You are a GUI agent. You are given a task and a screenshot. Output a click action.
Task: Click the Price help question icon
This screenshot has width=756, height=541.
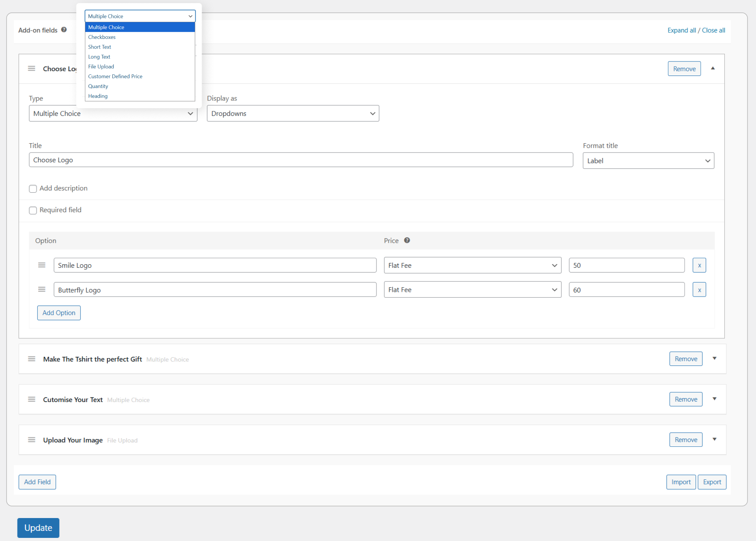(x=407, y=241)
